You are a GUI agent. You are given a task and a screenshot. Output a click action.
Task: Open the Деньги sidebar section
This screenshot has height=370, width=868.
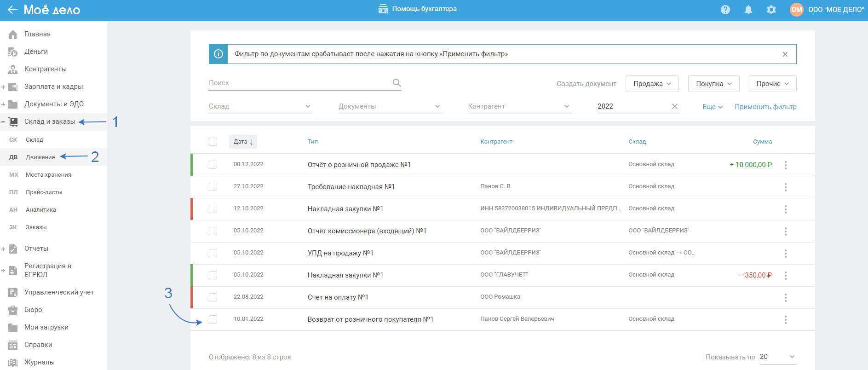tap(36, 52)
